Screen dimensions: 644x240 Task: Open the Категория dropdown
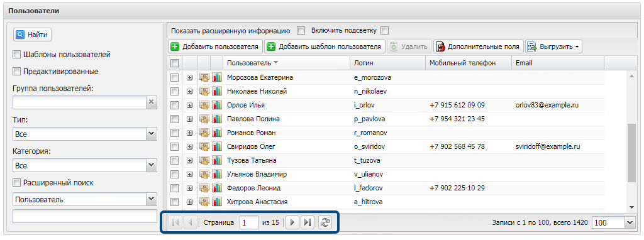click(152, 166)
